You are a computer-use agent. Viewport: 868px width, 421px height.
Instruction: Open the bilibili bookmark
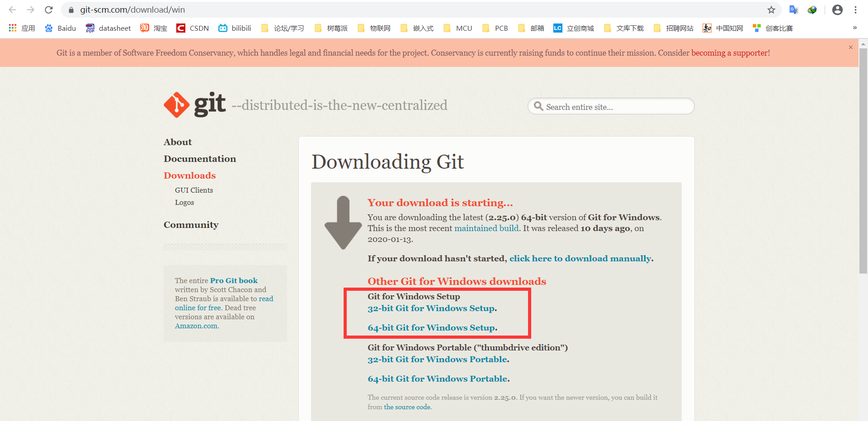tap(235, 28)
